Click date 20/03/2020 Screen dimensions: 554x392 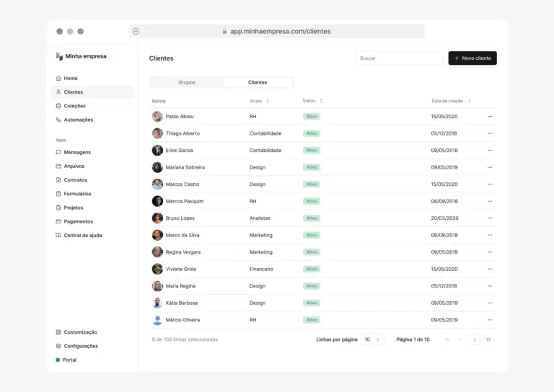(444, 218)
